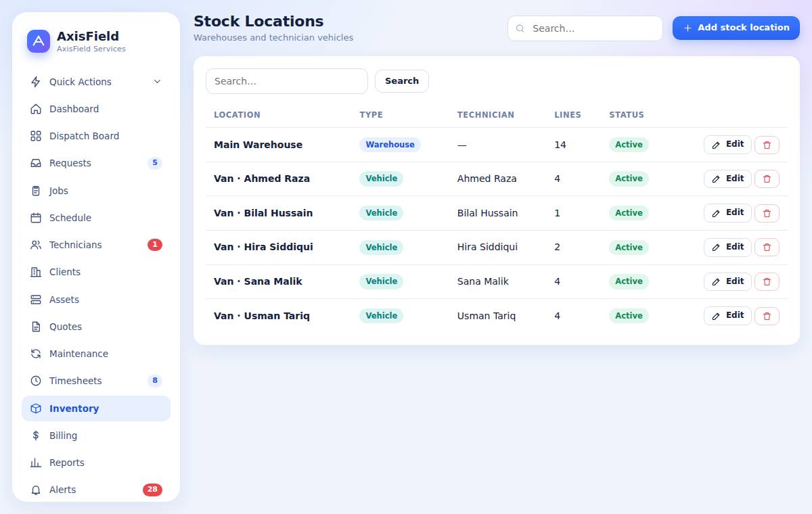812x514 pixels.
Task: Focus the top header search field
Action: (585, 28)
